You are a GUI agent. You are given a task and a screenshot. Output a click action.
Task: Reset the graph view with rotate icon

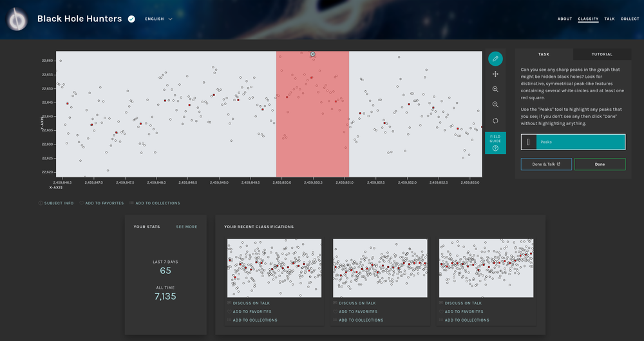(x=495, y=121)
